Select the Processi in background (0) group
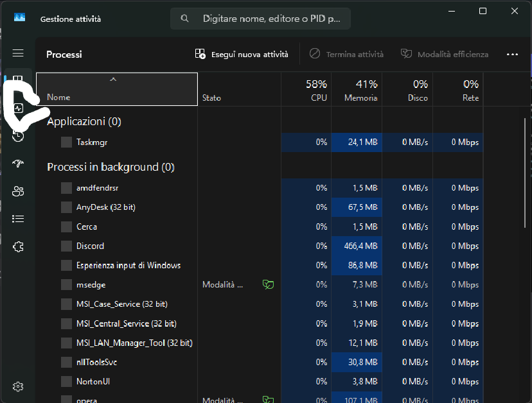 tap(111, 167)
